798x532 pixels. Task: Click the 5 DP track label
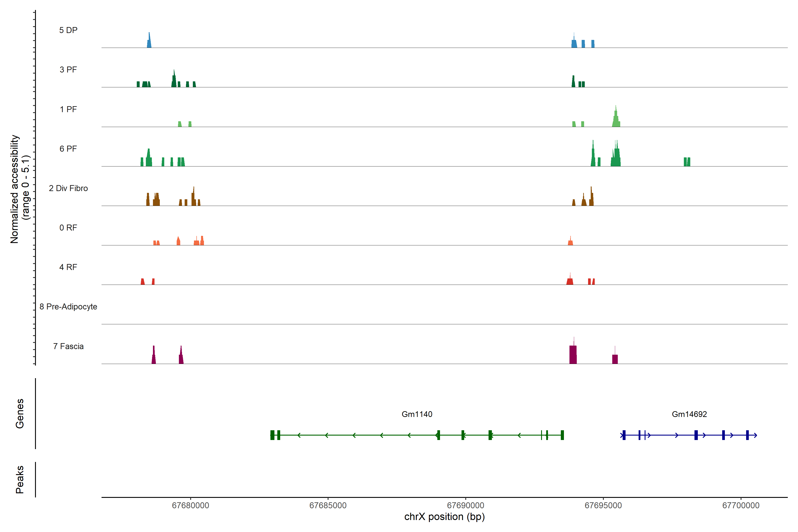click(68, 30)
